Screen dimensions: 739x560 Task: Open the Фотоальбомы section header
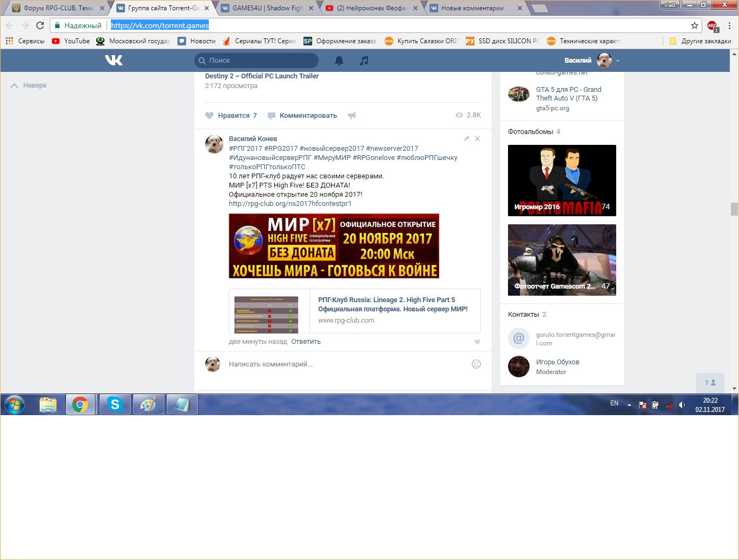click(x=530, y=132)
